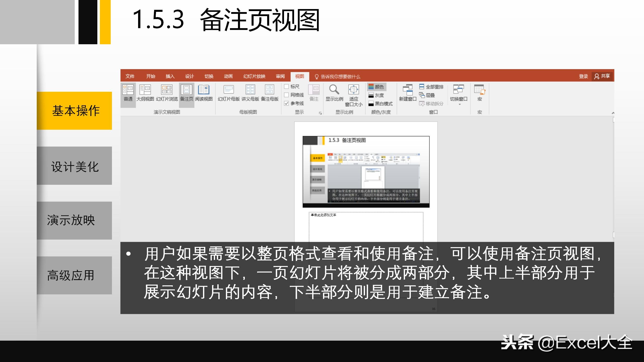
Task: Enable the 网格线 gridlines checkbox
Action: click(x=286, y=96)
